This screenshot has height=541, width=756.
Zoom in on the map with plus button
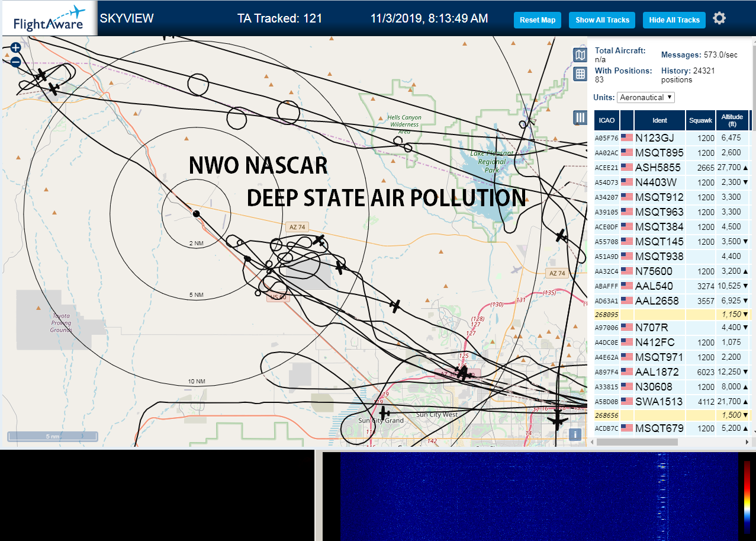click(16, 47)
